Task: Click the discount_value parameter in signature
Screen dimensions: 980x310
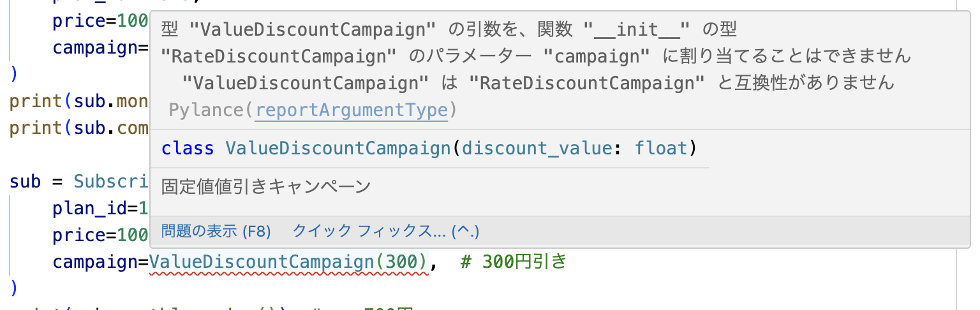Action: tap(537, 149)
